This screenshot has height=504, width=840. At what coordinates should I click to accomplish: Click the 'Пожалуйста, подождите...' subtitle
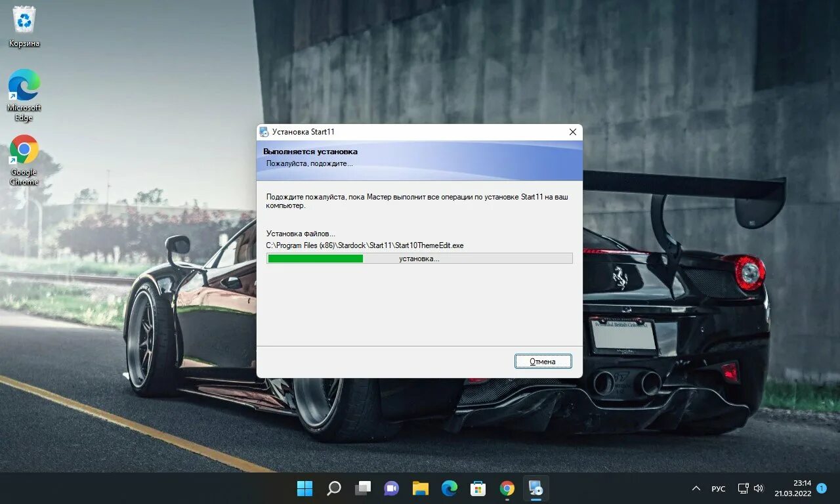[310, 163]
